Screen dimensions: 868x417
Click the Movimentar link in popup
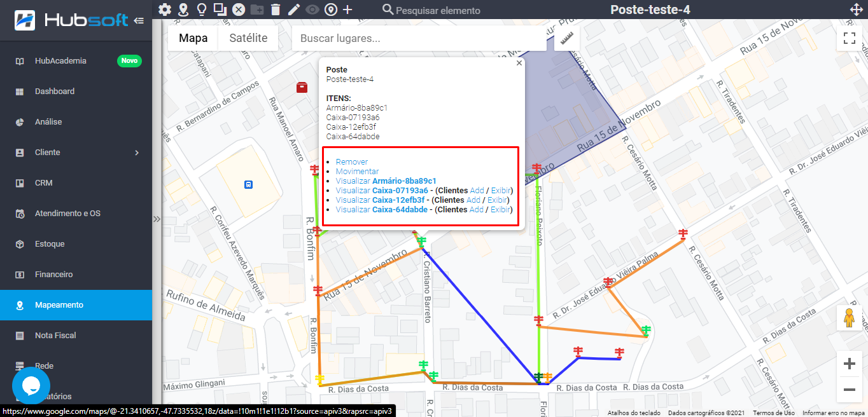point(357,172)
